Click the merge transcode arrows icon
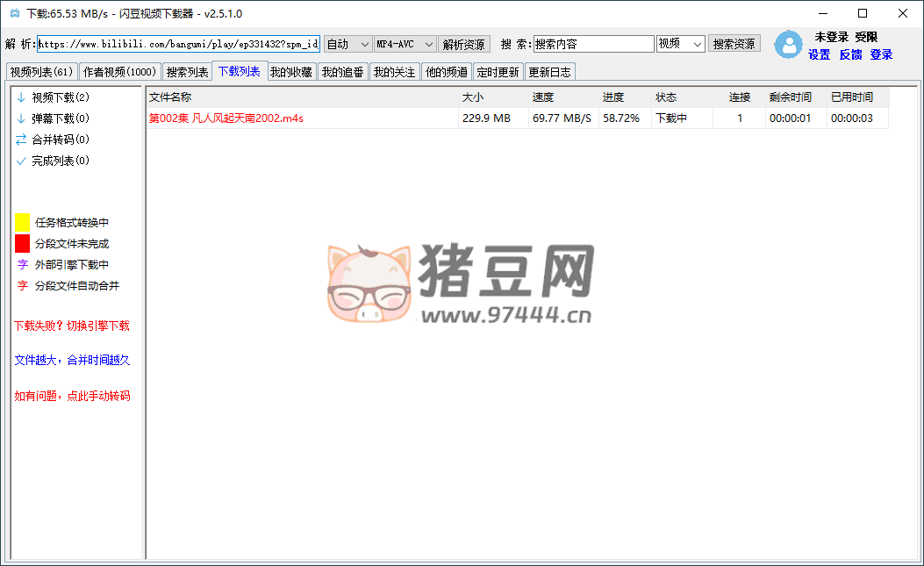 coord(21,140)
